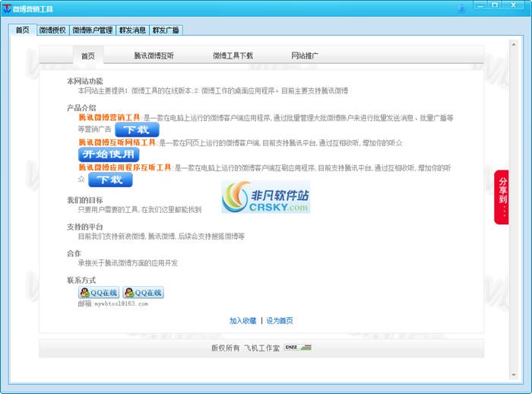This screenshot has width=532, height=394.
Task: Click the scrollbar down arrow
Action: click(x=514, y=375)
